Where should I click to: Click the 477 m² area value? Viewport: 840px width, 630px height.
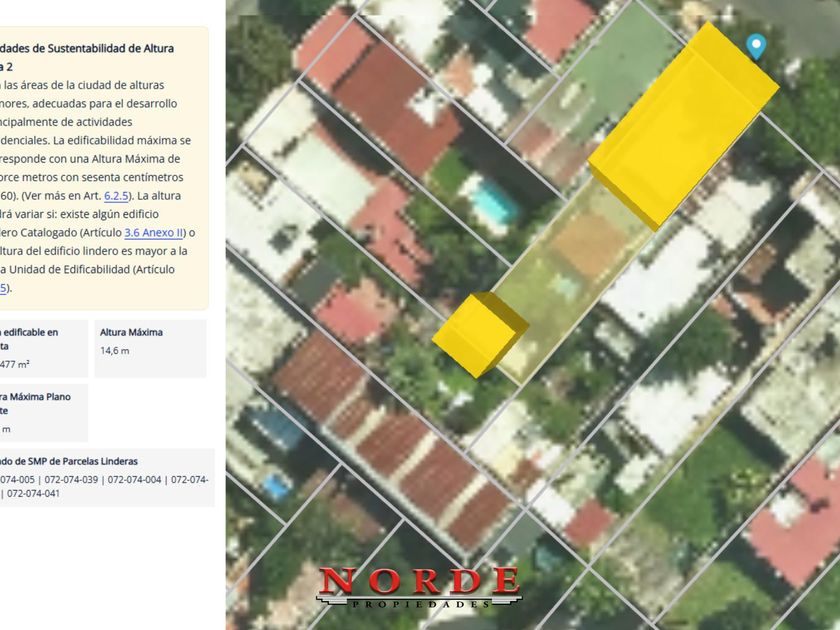pos(14,364)
